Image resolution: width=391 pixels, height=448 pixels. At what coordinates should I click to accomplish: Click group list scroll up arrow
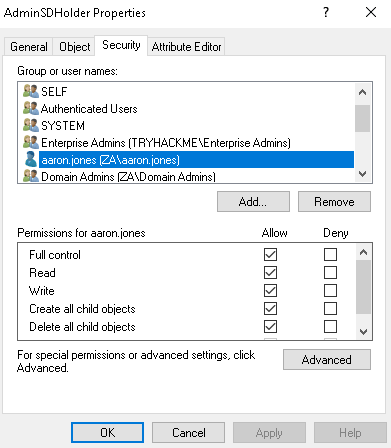pyautogui.click(x=363, y=92)
